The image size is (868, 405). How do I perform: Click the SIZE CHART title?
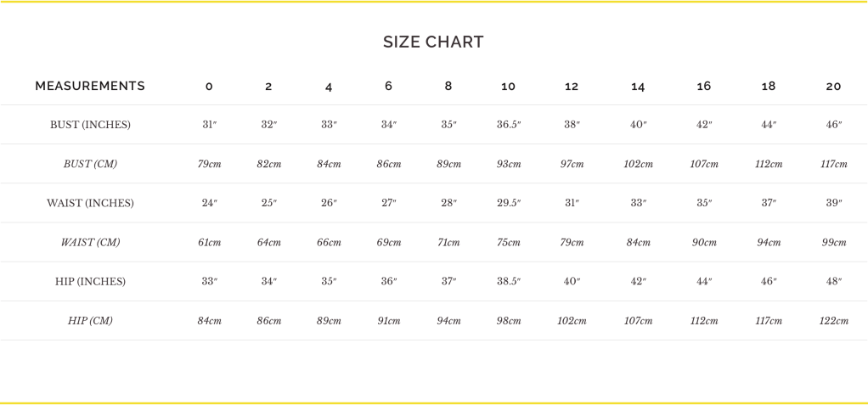pos(433,42)
